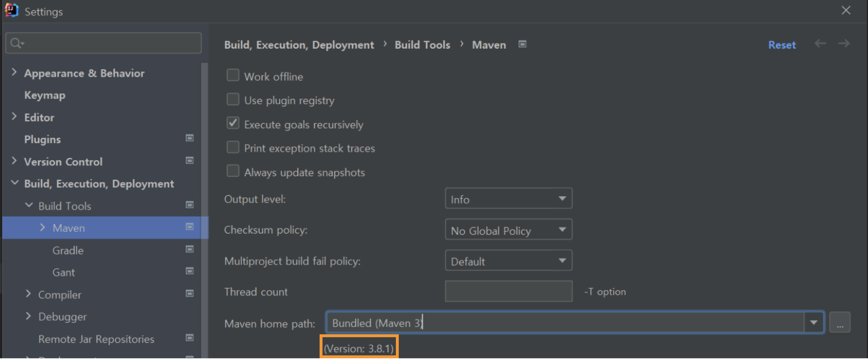868x359 pixels.
Task: Close the Settings dialog
Action: [x=846, y=11]
